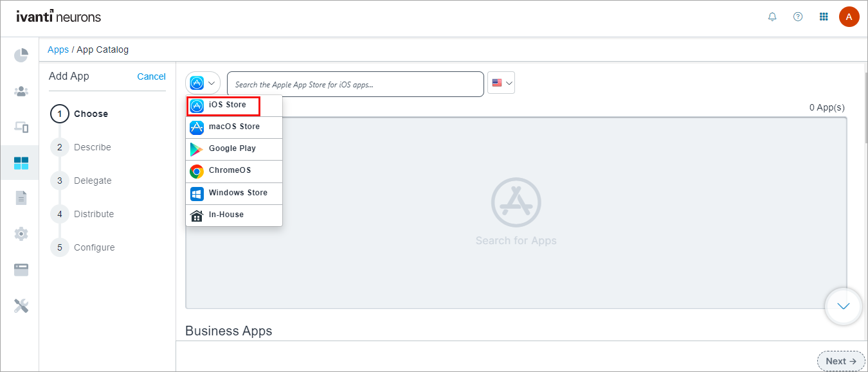The height and width of the screenshot is (372, 868).
Task: Open the users icon in the sidebar
Action: point(21,91)
